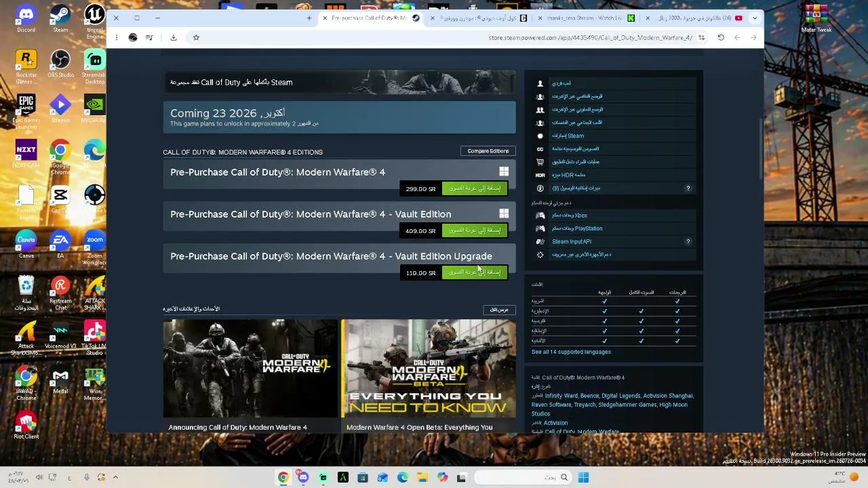Open the EA app desktop icon
Viewport: 868px width, 488px height.
pyautogui.click(x=60, y=244)
